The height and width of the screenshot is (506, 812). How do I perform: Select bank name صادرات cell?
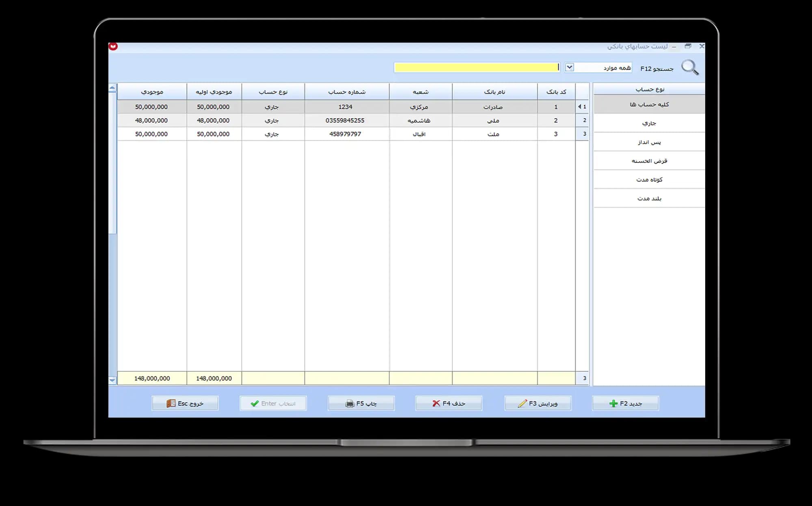coord(495,107)
